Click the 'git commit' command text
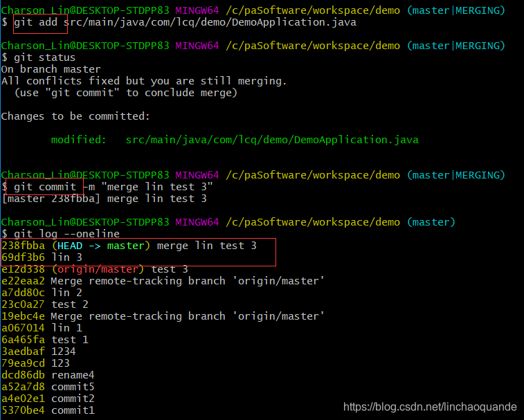This screenshot has width=524, height=420. 45,187
